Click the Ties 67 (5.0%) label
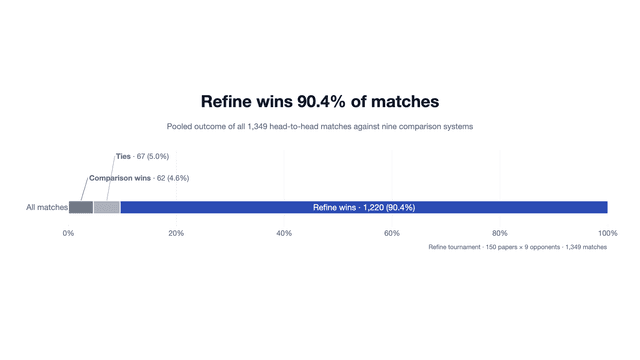This screenshot has height=360, width=640. coord(142,156)
